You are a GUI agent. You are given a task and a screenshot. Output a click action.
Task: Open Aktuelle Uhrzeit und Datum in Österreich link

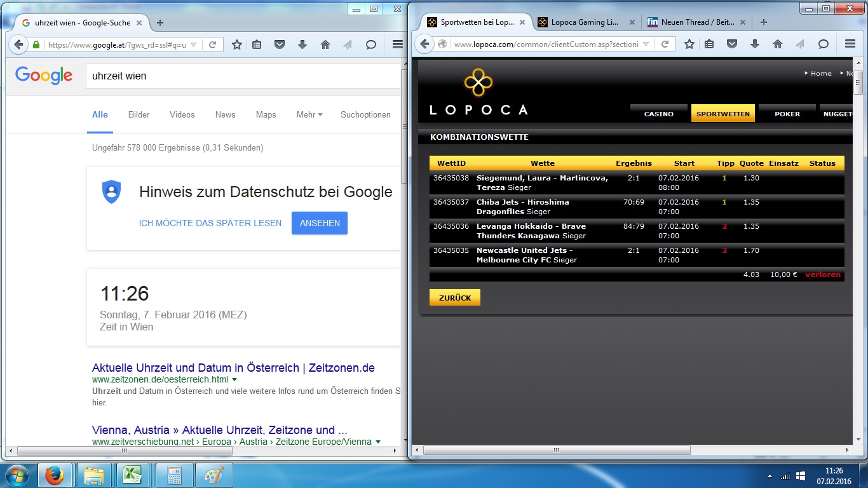click(x=233, y=368)
